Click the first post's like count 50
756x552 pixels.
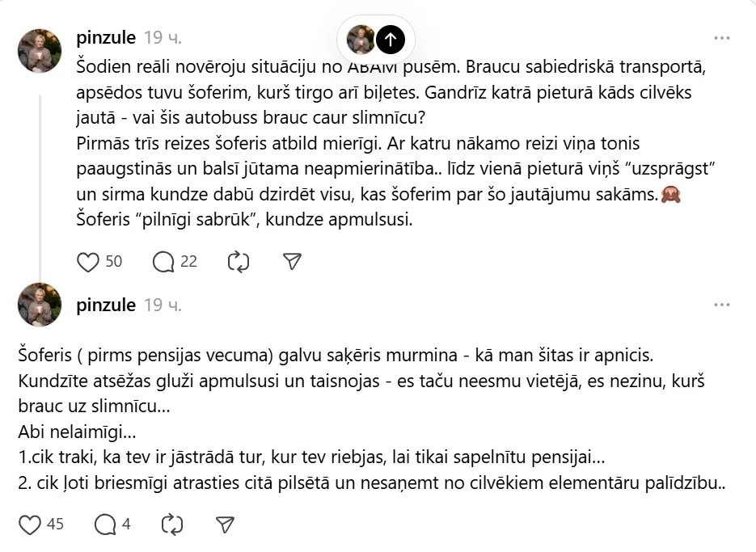click(114, 261)
